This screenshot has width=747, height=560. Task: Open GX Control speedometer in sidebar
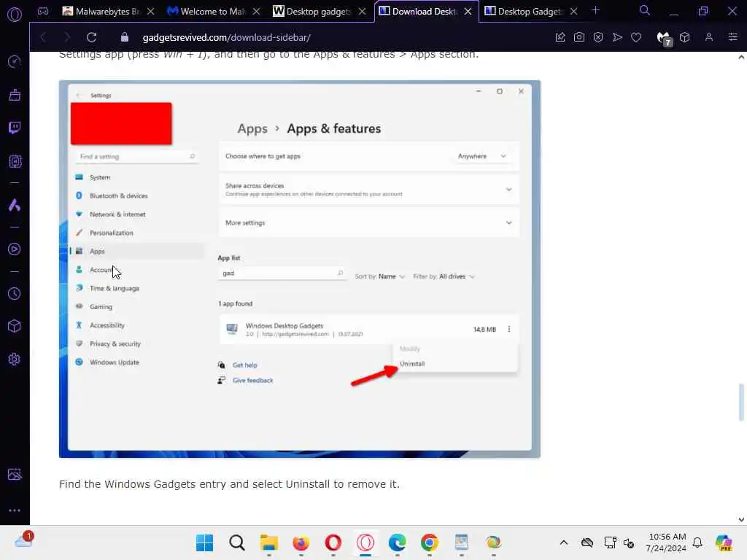point(15,61)
